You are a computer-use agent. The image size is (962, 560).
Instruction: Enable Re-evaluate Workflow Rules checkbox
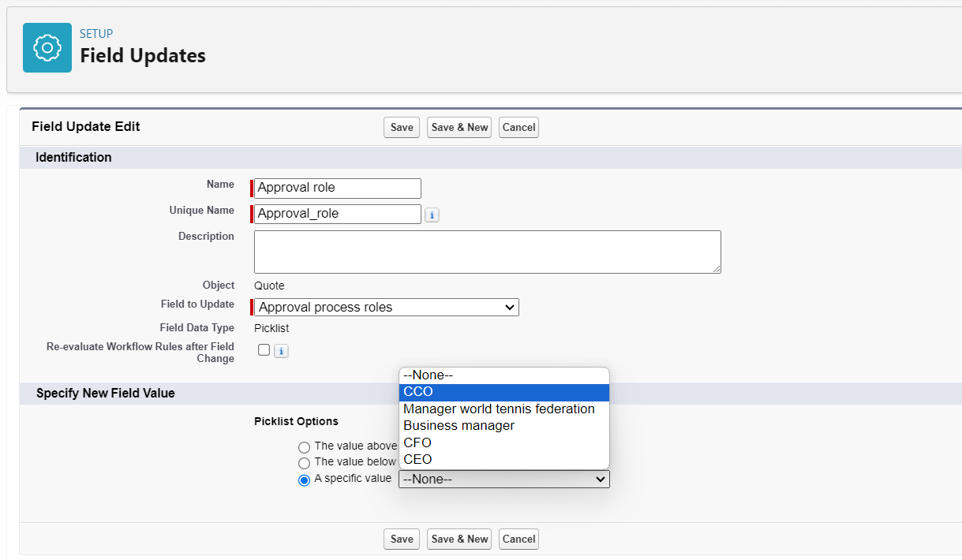click(x=264, y=350)
